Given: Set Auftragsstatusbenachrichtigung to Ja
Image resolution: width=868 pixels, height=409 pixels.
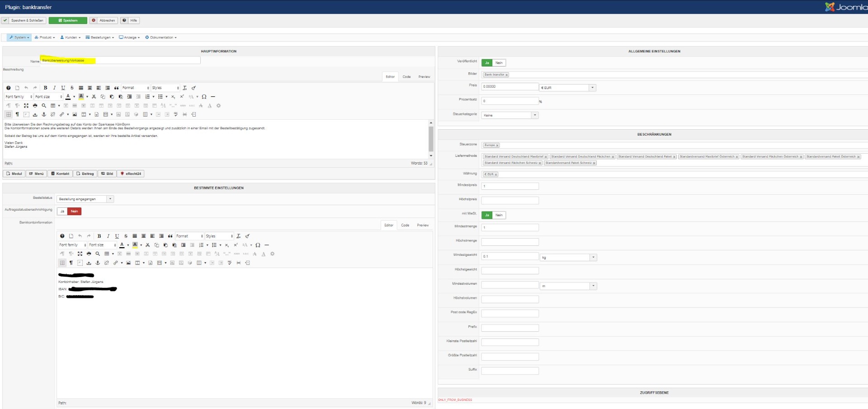Looking at the screenshot, I should click(x=62, y=212).
